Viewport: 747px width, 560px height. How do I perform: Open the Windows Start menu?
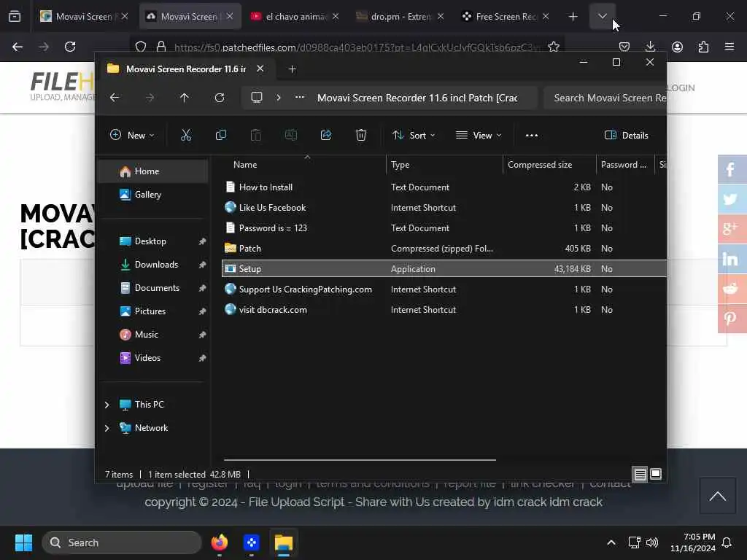23,542
